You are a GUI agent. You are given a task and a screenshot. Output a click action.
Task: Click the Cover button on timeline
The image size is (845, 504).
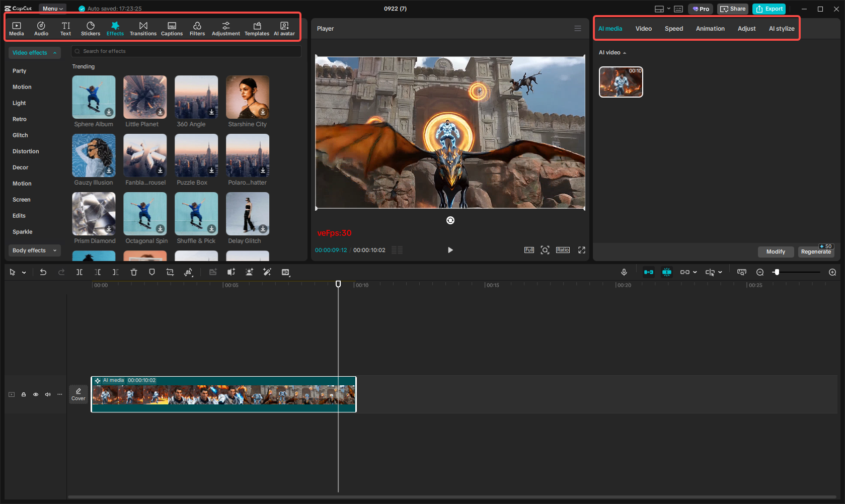point(79,394)
